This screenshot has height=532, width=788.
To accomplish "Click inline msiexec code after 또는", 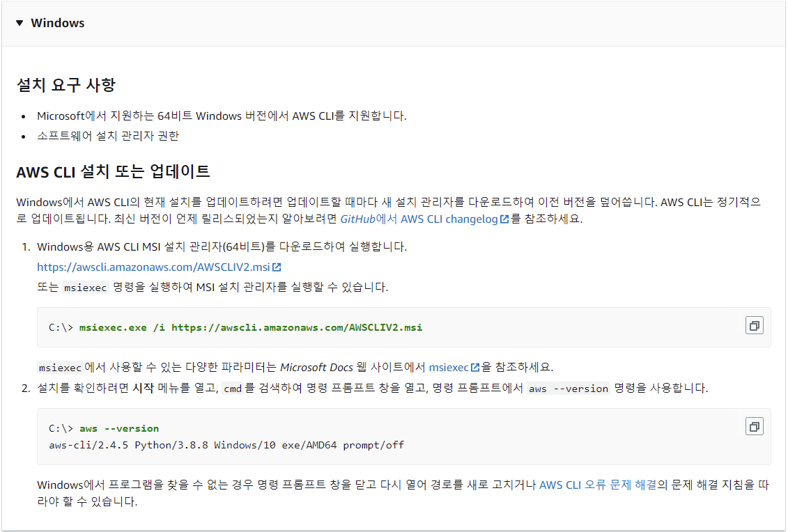I will coord(86,288).
